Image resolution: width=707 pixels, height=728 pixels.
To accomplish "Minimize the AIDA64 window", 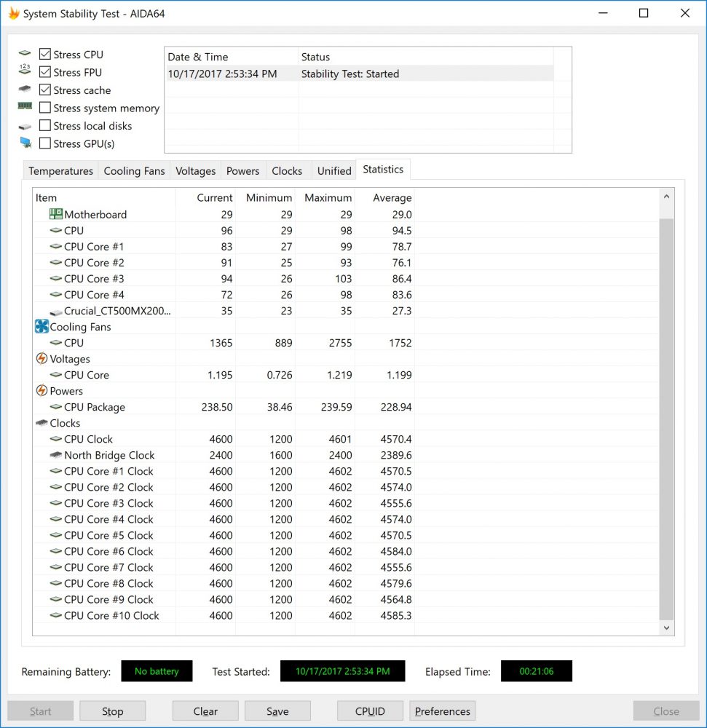I will click(x=603, y=13).
